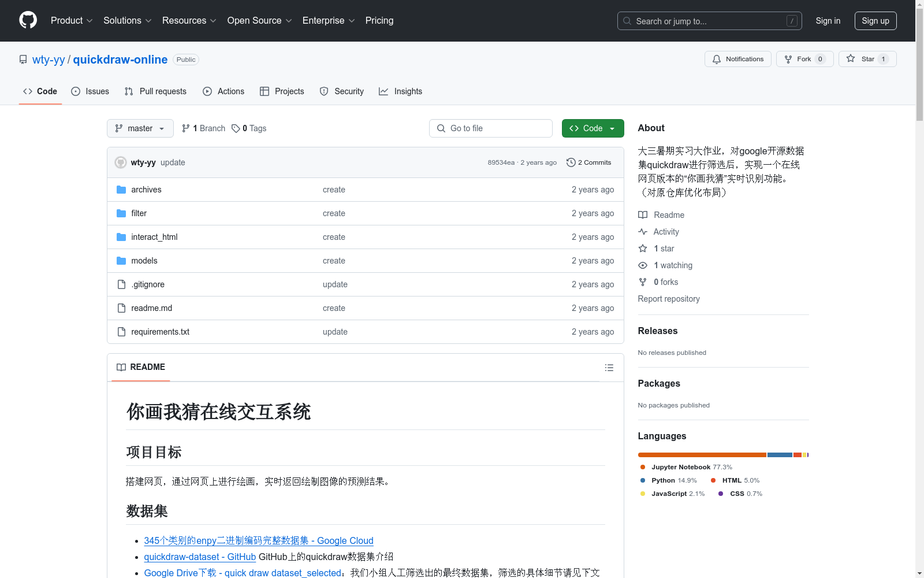Open the GitHub home logo

[x=28, y=20]
